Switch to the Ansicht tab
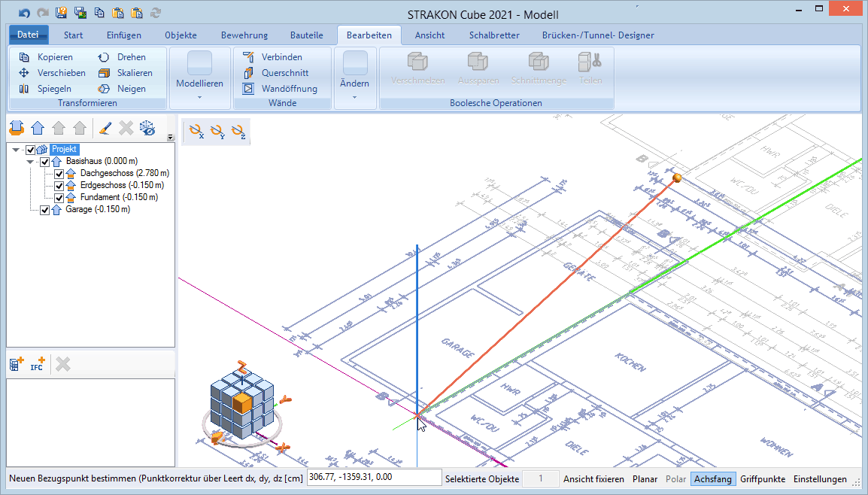Viewport: 868px width, 495px height. pyautogui.click(x=429, y=35)
